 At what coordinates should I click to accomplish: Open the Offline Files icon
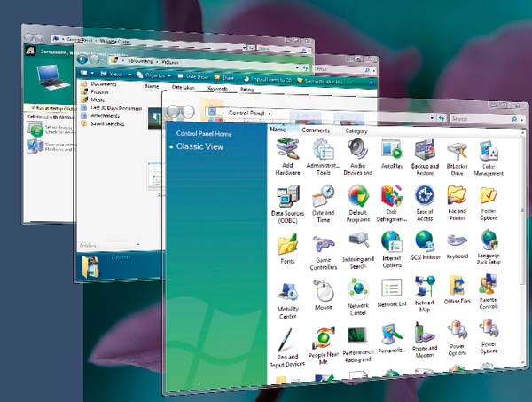coord(458,285)
